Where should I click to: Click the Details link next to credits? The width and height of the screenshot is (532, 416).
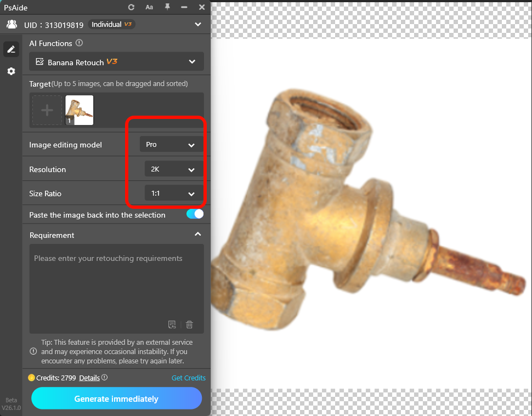[x=89, y=378]
